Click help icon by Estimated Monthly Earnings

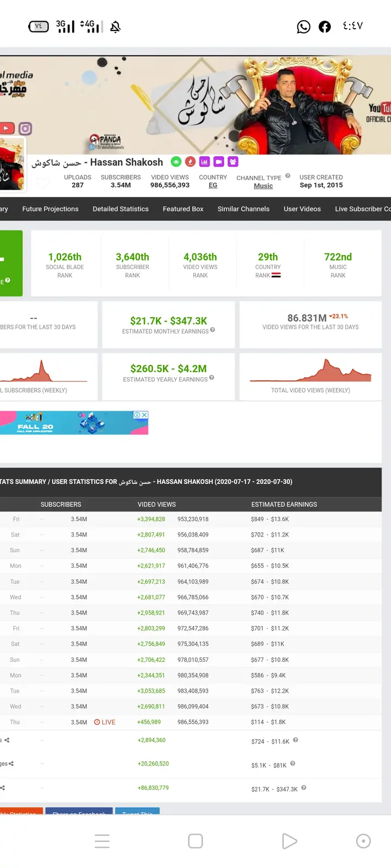pyautogui.click(x=212, y=330)
